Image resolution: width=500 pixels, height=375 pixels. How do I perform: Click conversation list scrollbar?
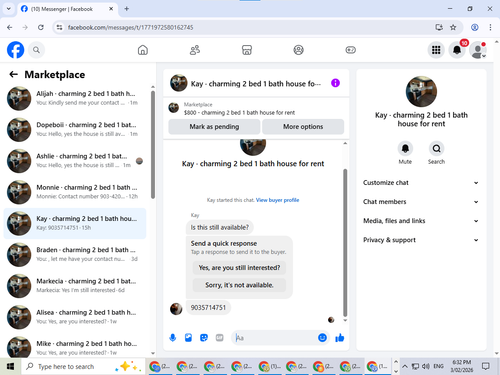pos(153,145)
